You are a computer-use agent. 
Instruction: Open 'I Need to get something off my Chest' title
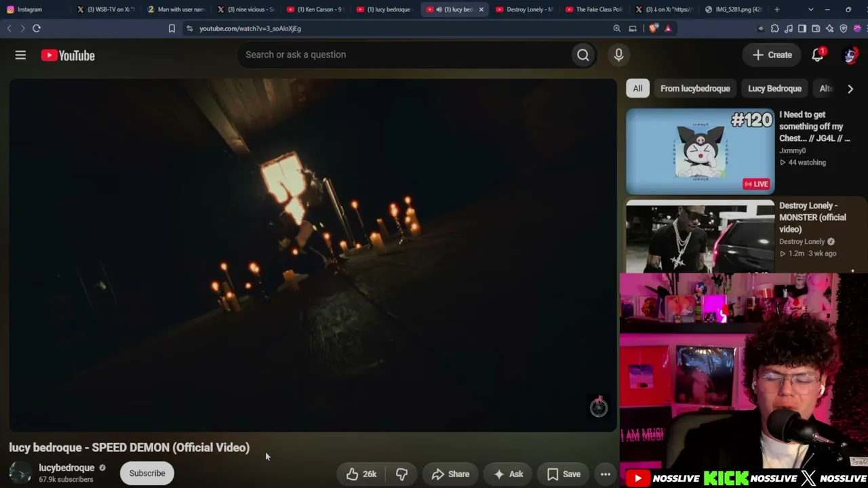pyautogui.click(x=814, y=127)
